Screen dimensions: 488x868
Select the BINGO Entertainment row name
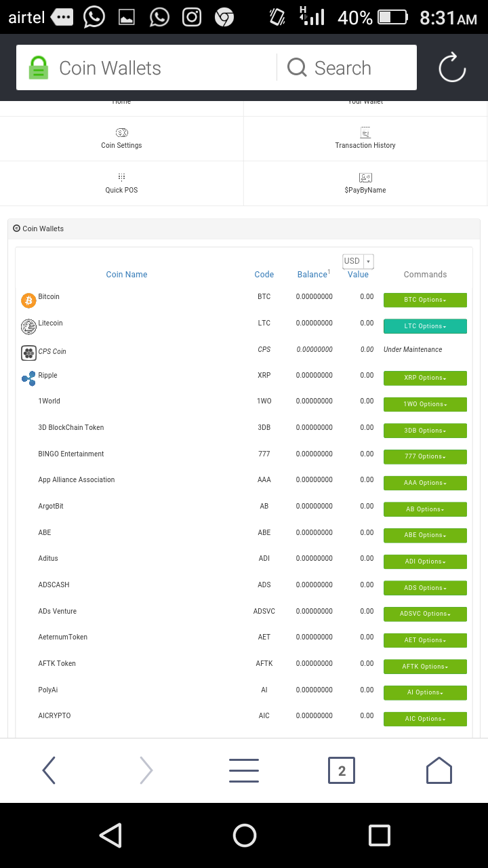pos(71,454)
